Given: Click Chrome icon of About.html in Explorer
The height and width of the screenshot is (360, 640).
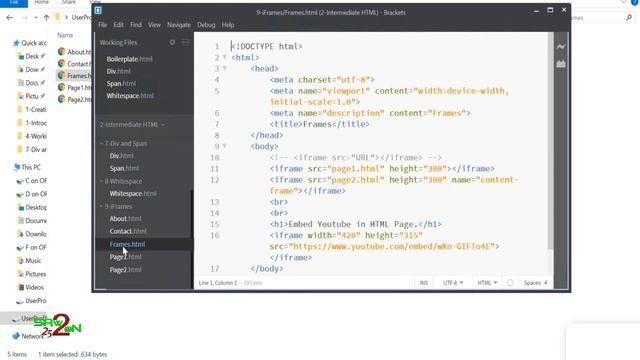Looking at the screenshot, I should [x=62, y=51].
